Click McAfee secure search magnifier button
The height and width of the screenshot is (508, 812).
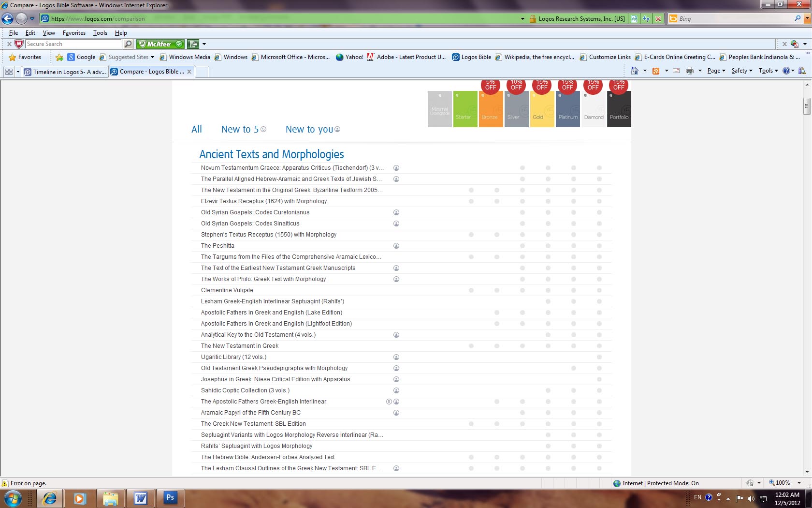pyautogui.click(x=128, y=44)
